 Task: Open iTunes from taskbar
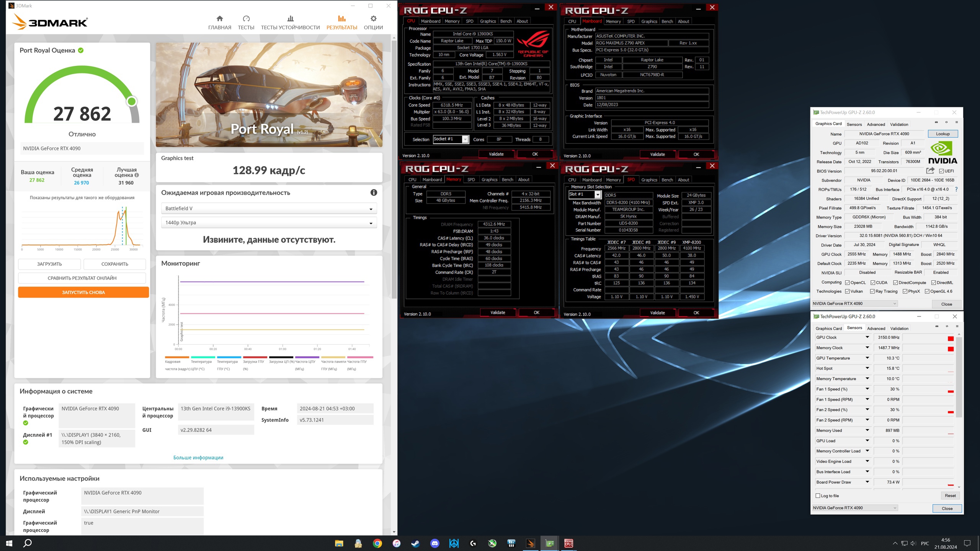point(396,543)
